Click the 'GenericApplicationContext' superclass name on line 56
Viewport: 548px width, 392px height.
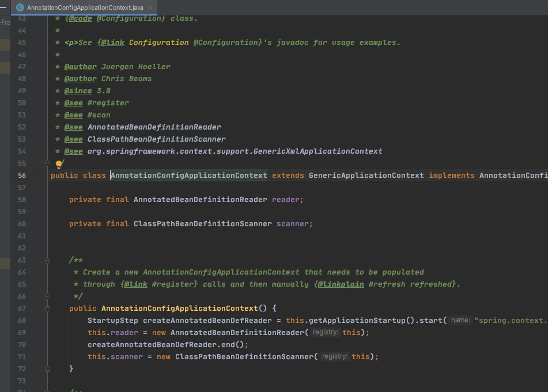tap(366, 175)
